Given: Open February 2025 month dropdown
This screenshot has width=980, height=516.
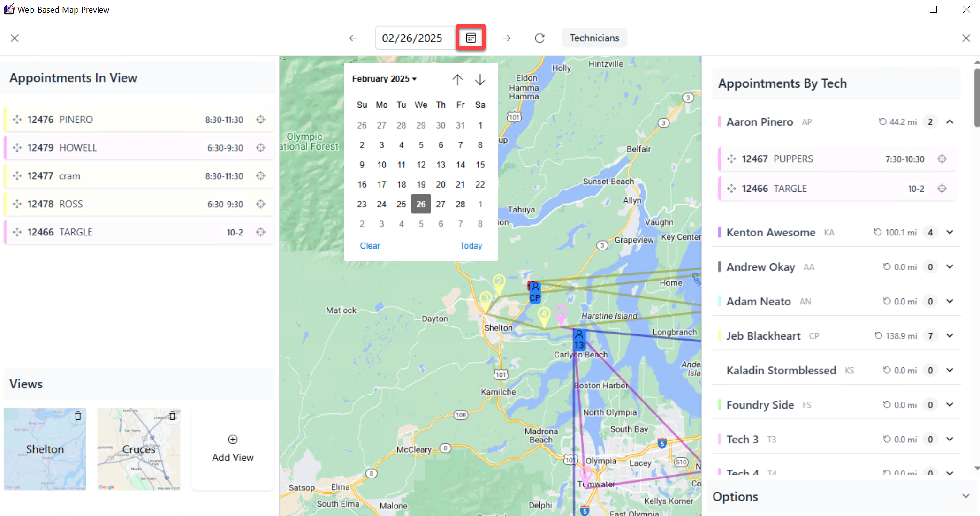Looking at the screenshot, I should [384, 79].
